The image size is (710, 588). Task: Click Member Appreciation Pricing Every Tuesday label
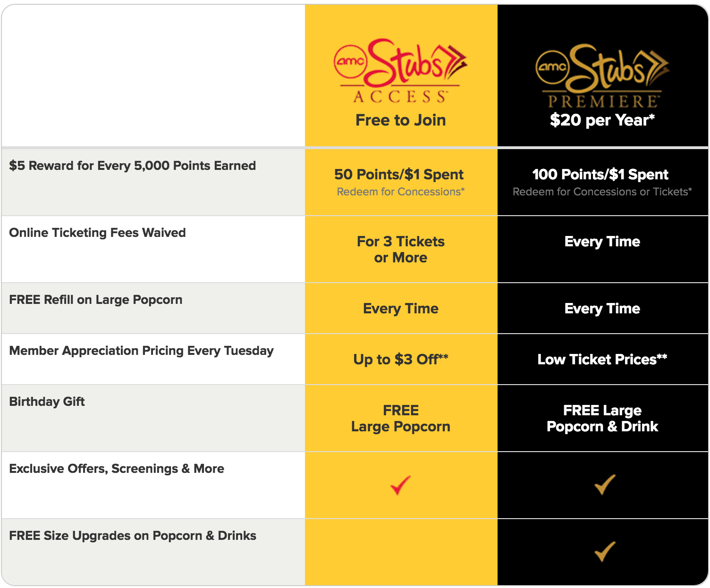coord(142,351)
